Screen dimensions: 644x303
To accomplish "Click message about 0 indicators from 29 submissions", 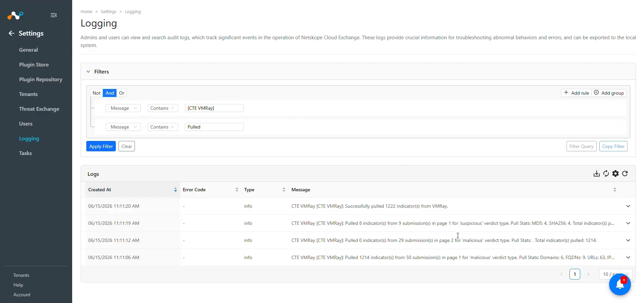I will 444,240.
